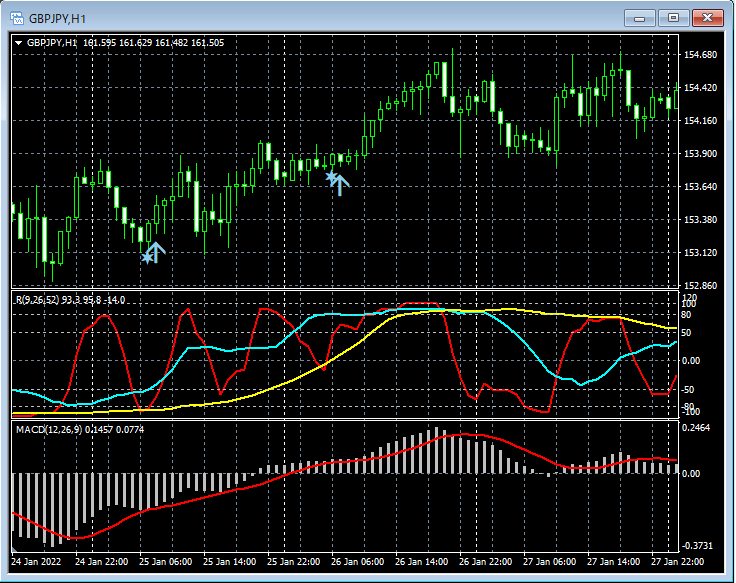
Task: Click the -0.3731 MACD scale value
Action: click(697, 545)
